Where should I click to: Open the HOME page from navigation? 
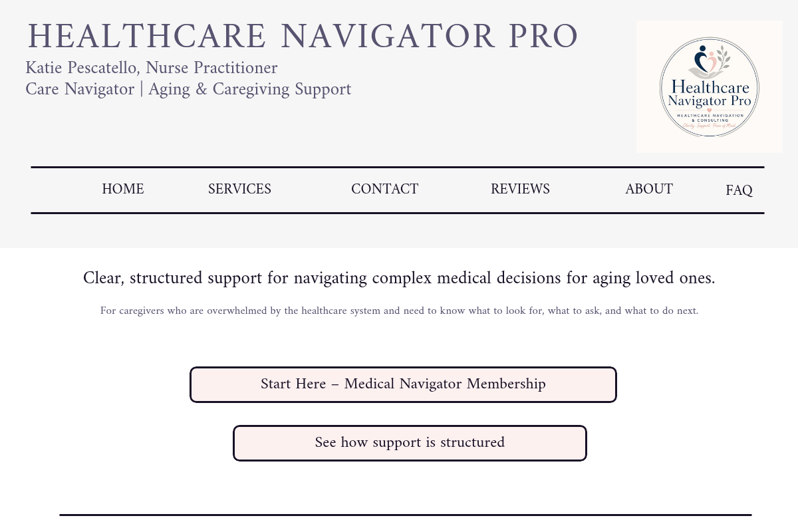tap(123, 190)
